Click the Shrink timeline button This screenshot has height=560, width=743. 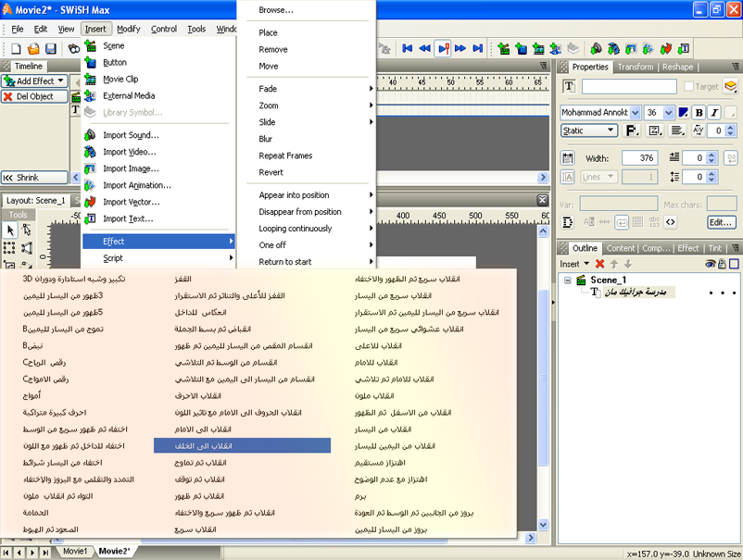pyautogui.click(x=34, y=178)
